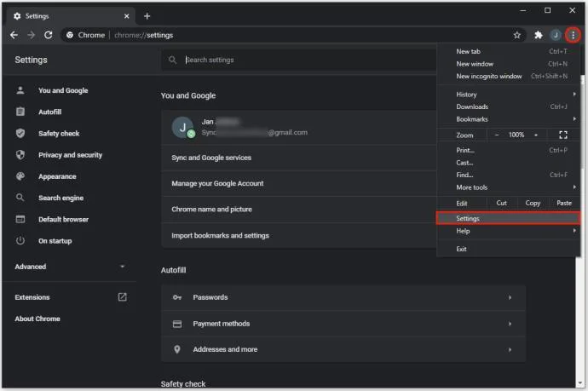
Task: Click Copy in the Edit row
Action: (533, 203)
